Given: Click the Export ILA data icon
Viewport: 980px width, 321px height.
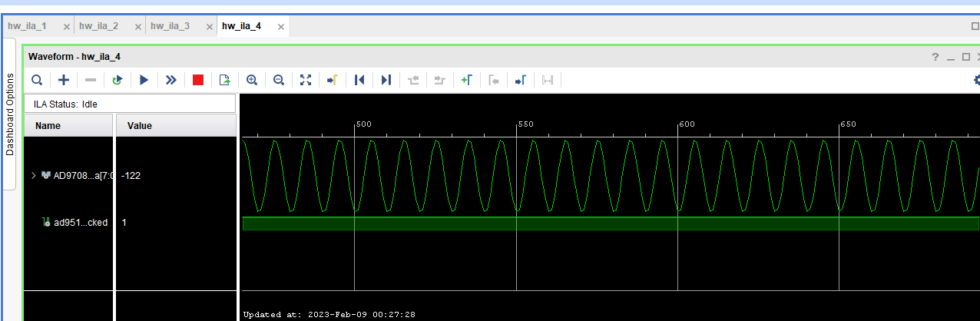Looking at the screenshot, I should 224,80.
